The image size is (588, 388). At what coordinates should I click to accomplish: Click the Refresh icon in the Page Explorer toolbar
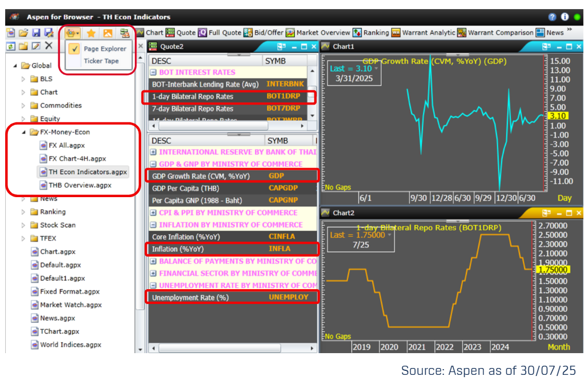[x=11, y=46]
